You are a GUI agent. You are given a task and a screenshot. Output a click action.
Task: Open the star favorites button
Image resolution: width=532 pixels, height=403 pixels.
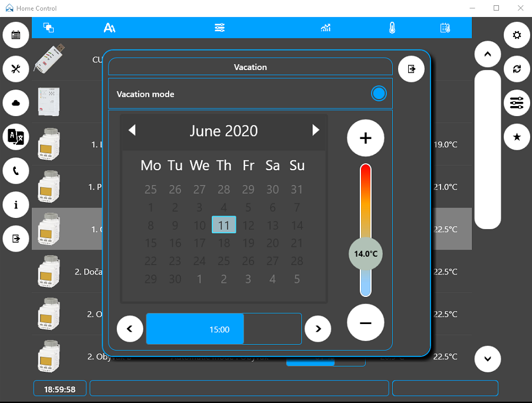(517, 137)
